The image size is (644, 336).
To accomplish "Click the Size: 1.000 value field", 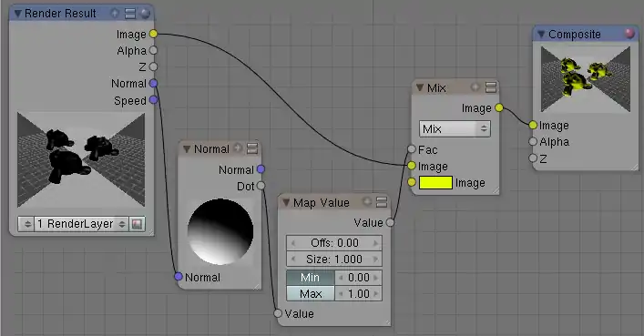I will [334, 260].
